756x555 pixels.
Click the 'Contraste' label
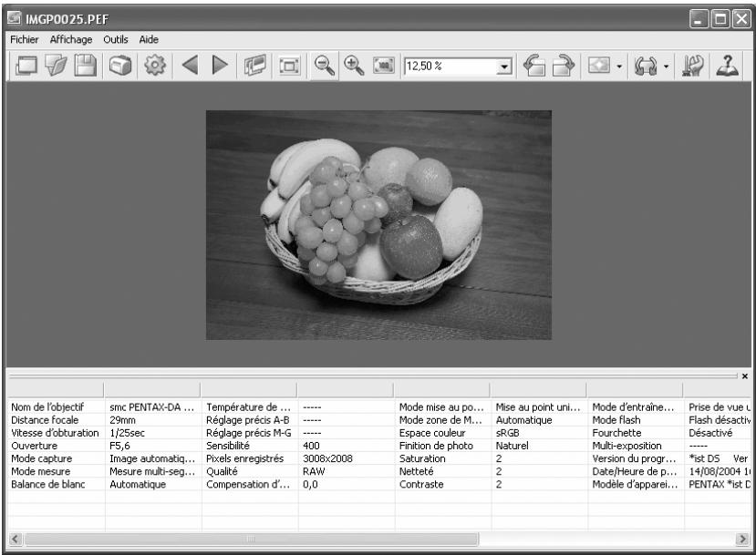421,484
